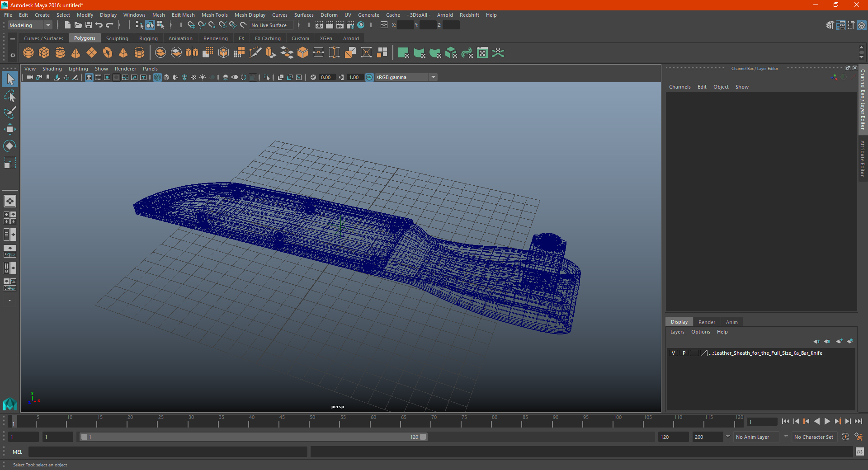Switch to the Sculpting shelf tab
Image resolution: width=868 pixels, height=470 pixels.
tap(117, 38)
